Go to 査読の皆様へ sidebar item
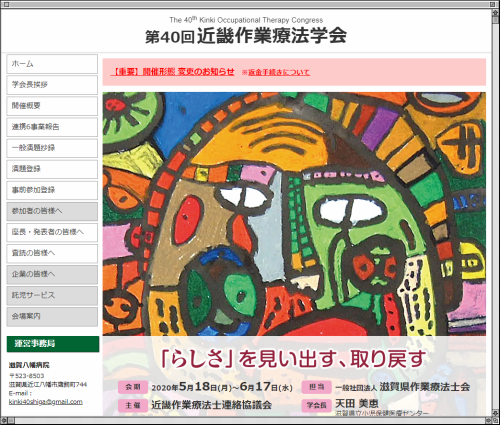Viewport: 500px width, 425px height. pyautogui.click(x=52, y=253)
